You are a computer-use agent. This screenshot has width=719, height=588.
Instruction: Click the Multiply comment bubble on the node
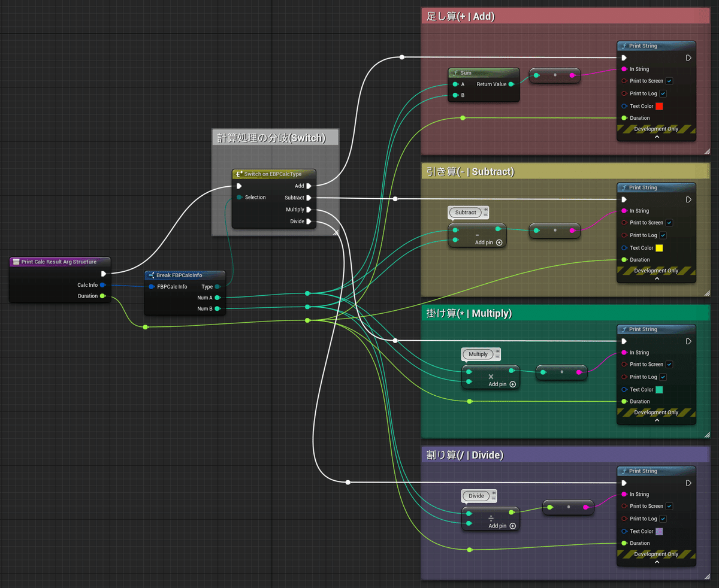pyautogui.click(x=478, y=354)
